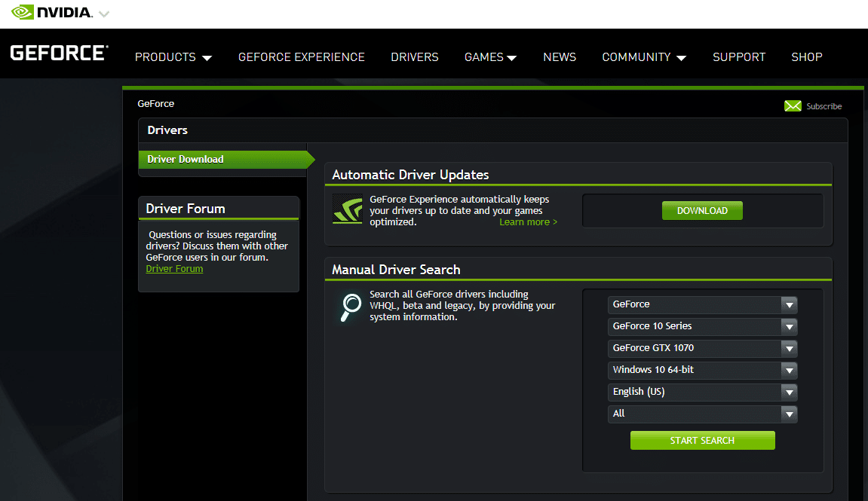Click the green Subscribe envelope icon
The width and height of the screenshot is (868, 501).
(793, 106)
